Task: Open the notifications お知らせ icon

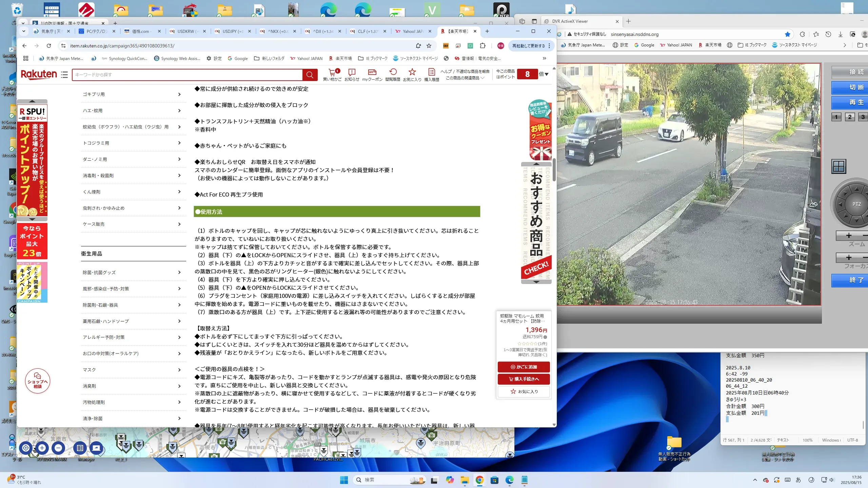Action: [352, 72]
